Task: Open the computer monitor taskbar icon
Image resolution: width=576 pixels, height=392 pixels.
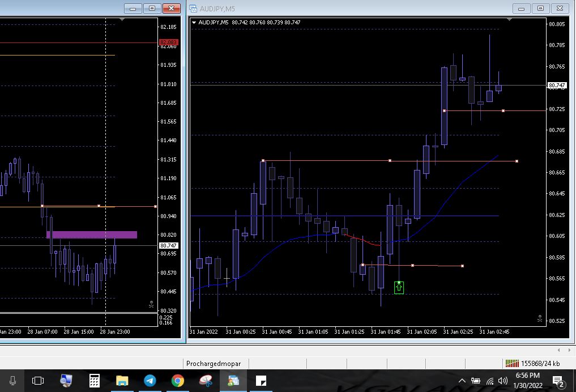Action: point(66,381)
